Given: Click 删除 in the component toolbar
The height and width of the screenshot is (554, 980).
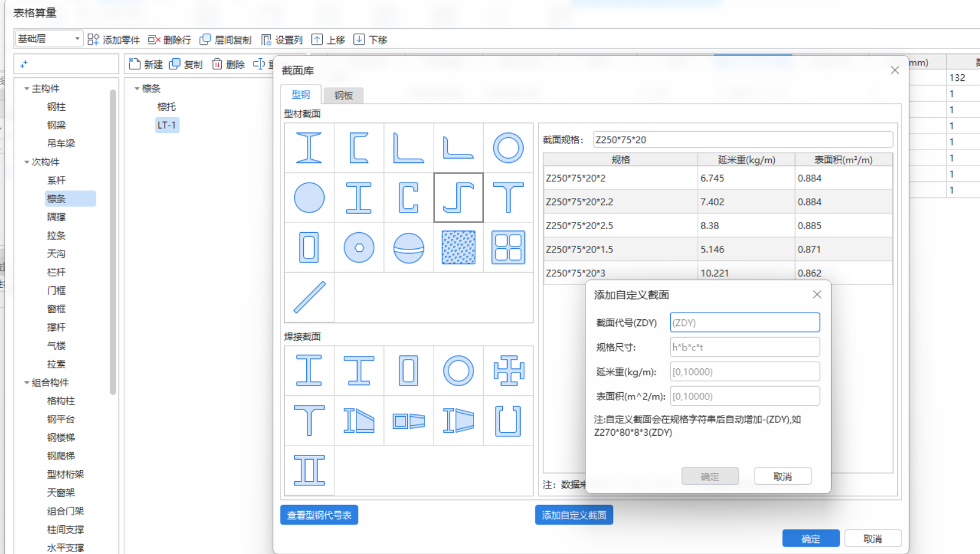Looking at the screenshot, I should [228, 64].
